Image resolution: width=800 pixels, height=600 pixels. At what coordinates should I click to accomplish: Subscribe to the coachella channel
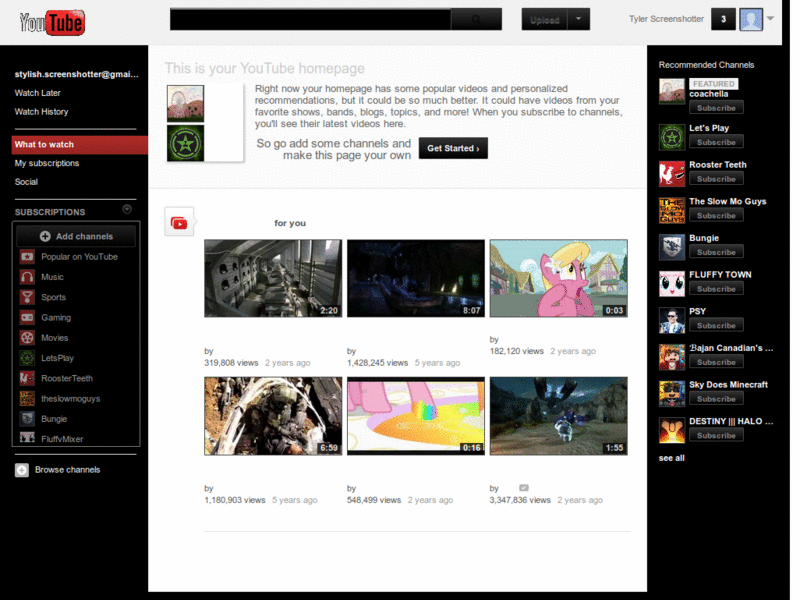tap(716, 108)
